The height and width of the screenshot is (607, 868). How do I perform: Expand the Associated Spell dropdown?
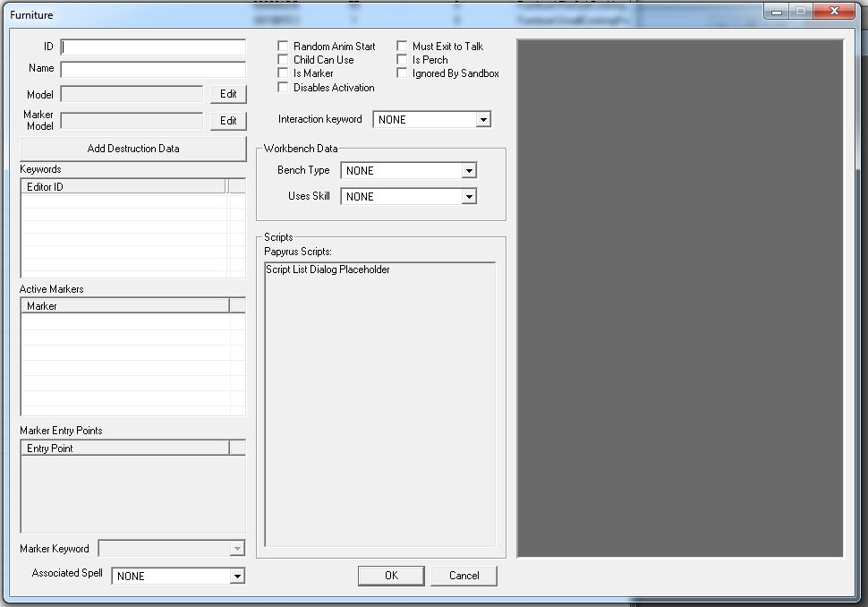(x=237, y=577)
